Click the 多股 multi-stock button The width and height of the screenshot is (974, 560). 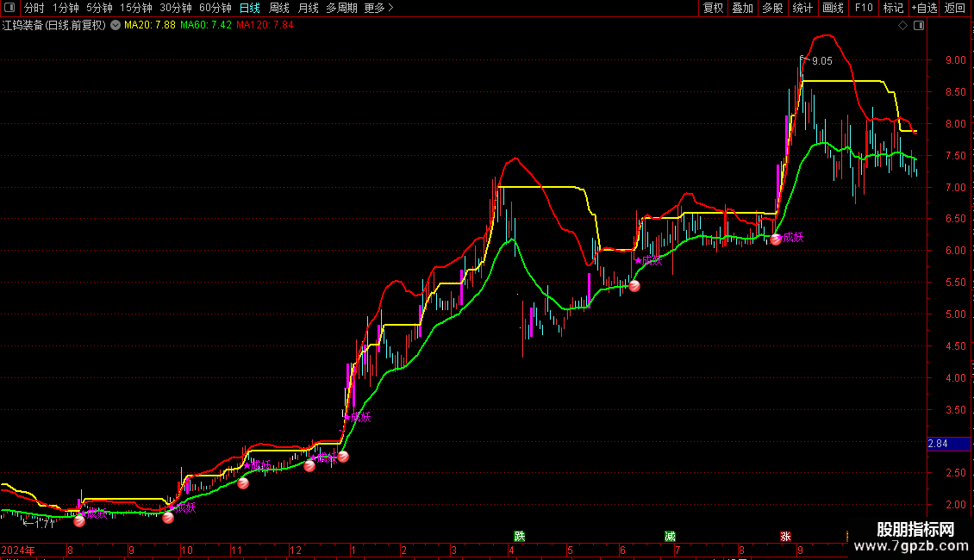coord(772,8)
